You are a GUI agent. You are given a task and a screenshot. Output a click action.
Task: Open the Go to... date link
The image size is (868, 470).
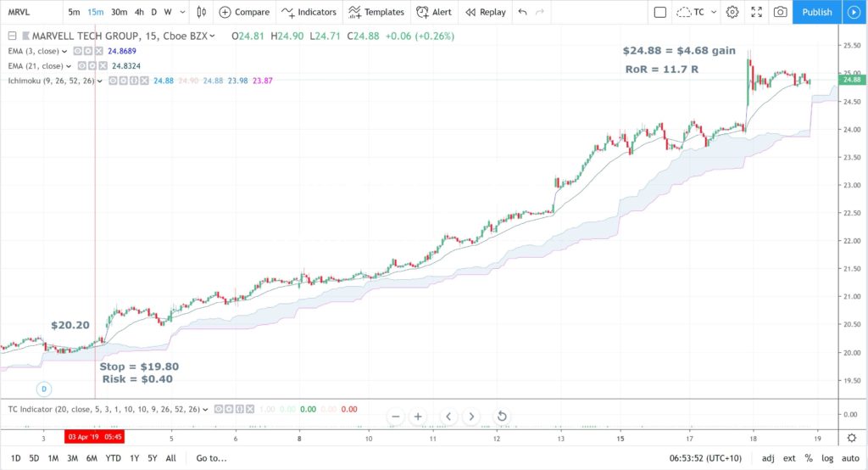click(211, 458)
